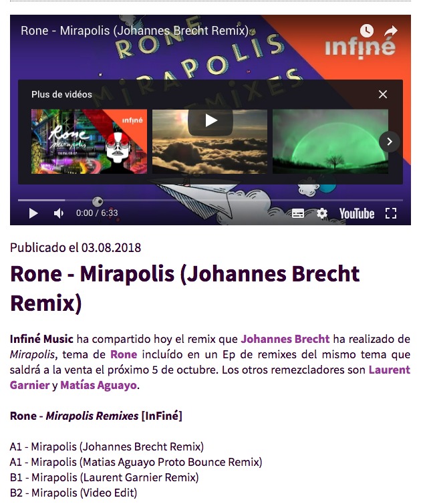
Task: Click the large center play button
Action: [210, 121]
